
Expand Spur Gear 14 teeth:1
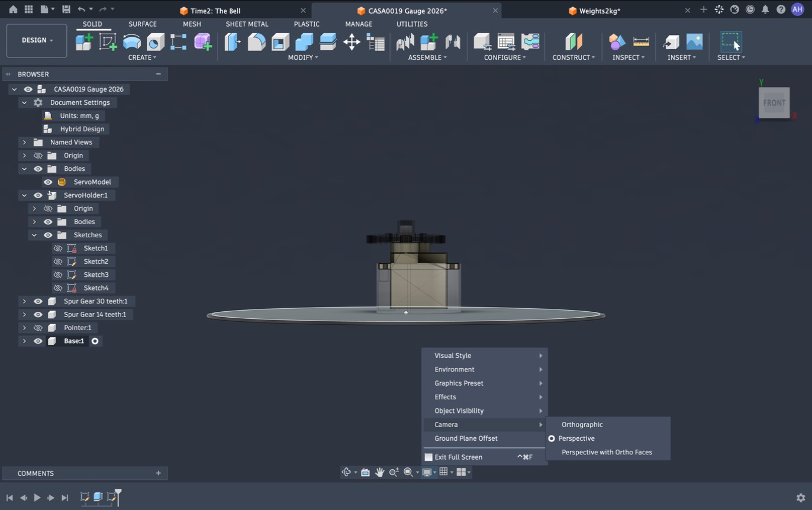pyautogui.click(x=24, y=315)
